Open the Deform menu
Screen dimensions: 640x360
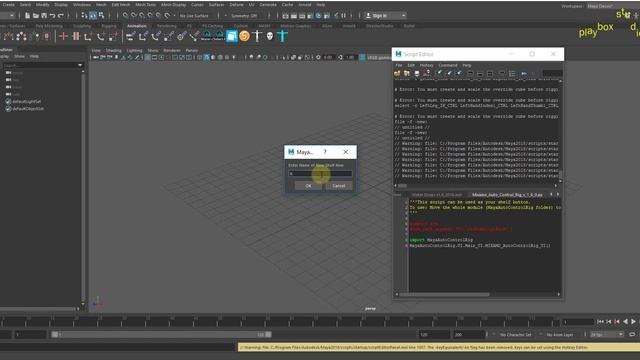coord(236,4)
